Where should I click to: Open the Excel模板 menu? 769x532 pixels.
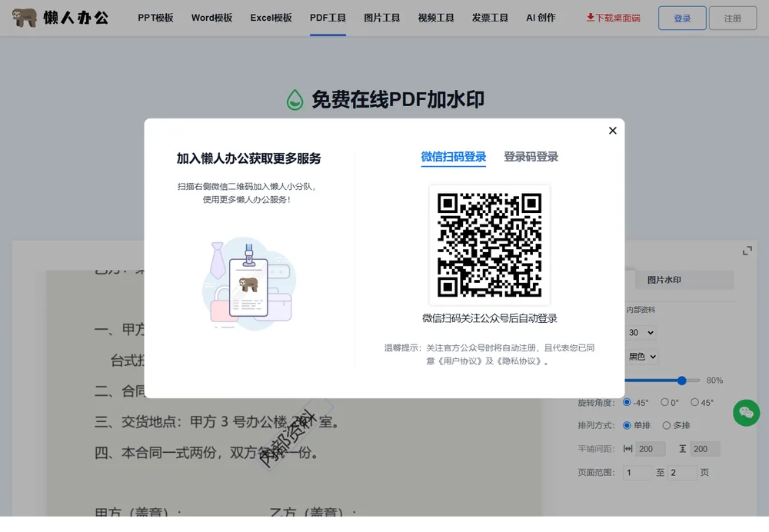pos(271,18)
